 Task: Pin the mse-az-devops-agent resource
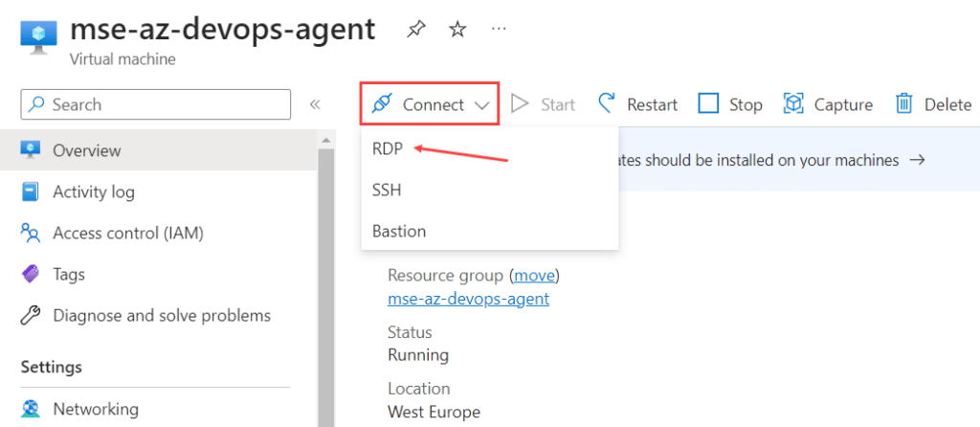415,29
